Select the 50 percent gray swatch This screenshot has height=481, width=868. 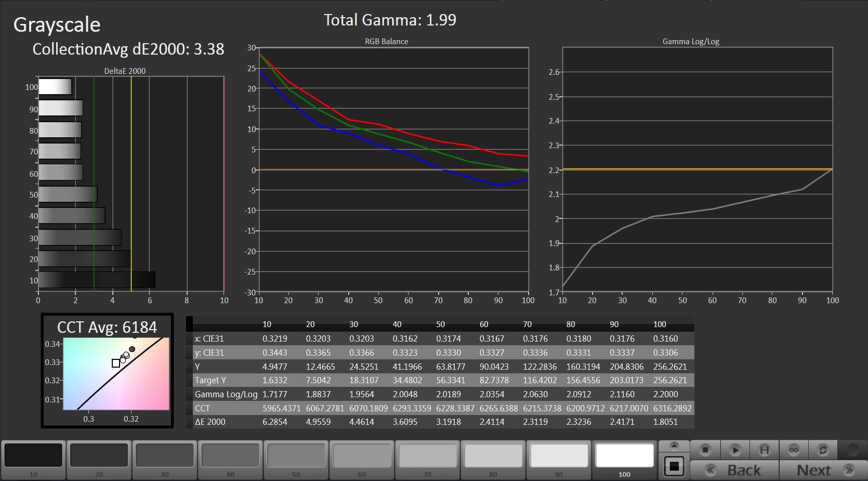point(296,456)
